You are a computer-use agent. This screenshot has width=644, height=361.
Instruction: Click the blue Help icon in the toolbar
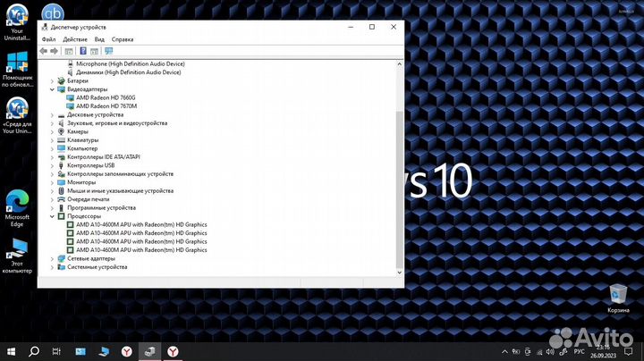tap(83, 51)
